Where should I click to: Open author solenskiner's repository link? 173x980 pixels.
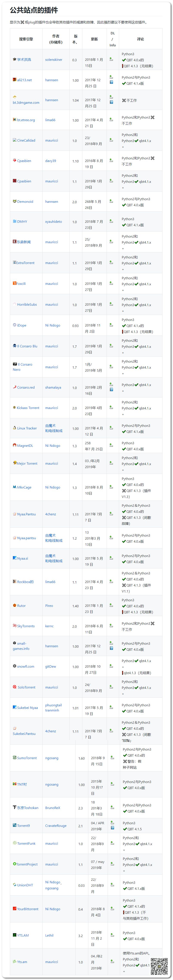(54, 60)
